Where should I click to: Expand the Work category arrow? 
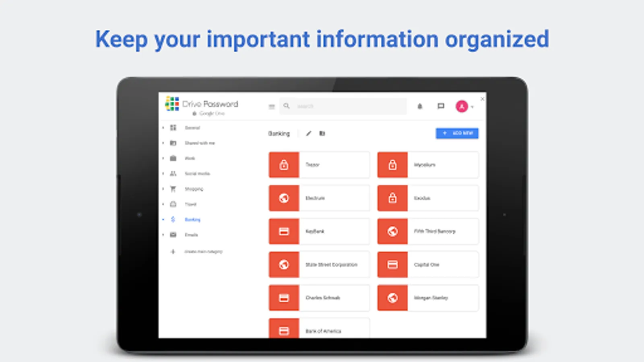(x=163, y=158)
